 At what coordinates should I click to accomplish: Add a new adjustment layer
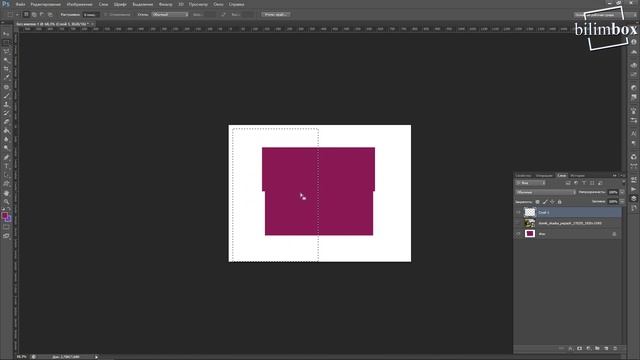pos(588,349)
